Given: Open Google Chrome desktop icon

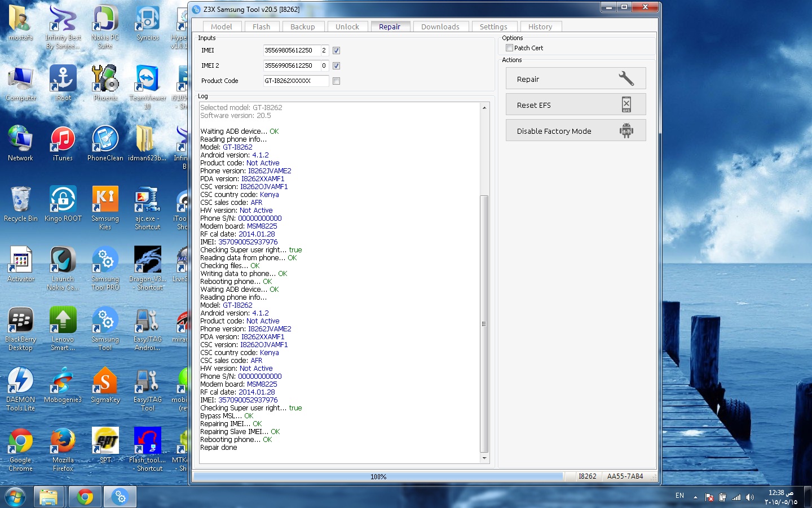Looking at the screenshot, I should pyautogui.click(x=20, y=449).
